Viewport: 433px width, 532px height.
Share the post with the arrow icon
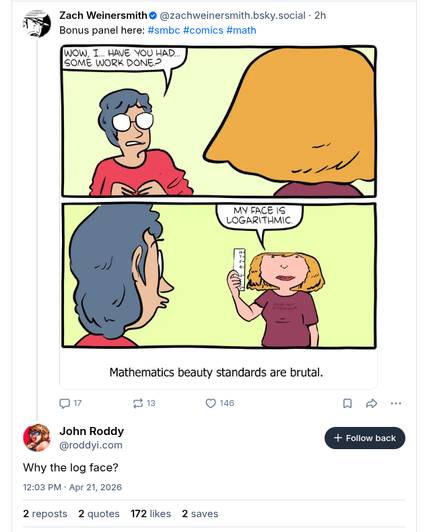click(372, 403)
